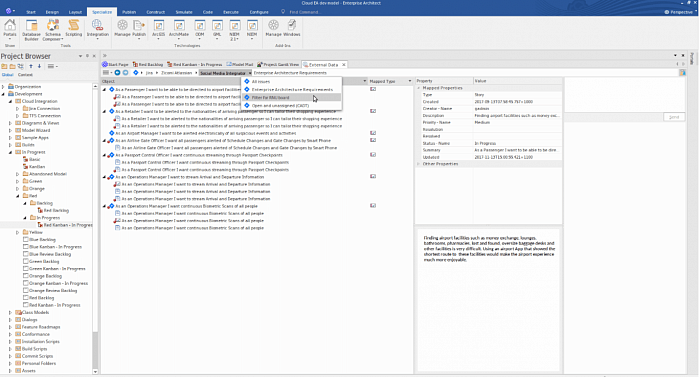Open the Scripting tool
This screenshot has height=377, width=699.
click(74, 28)
